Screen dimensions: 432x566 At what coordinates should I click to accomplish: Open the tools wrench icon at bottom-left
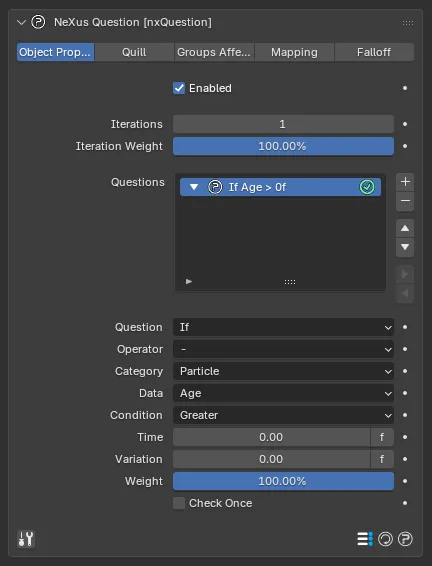pyautogui.click(x=26, y=539)
